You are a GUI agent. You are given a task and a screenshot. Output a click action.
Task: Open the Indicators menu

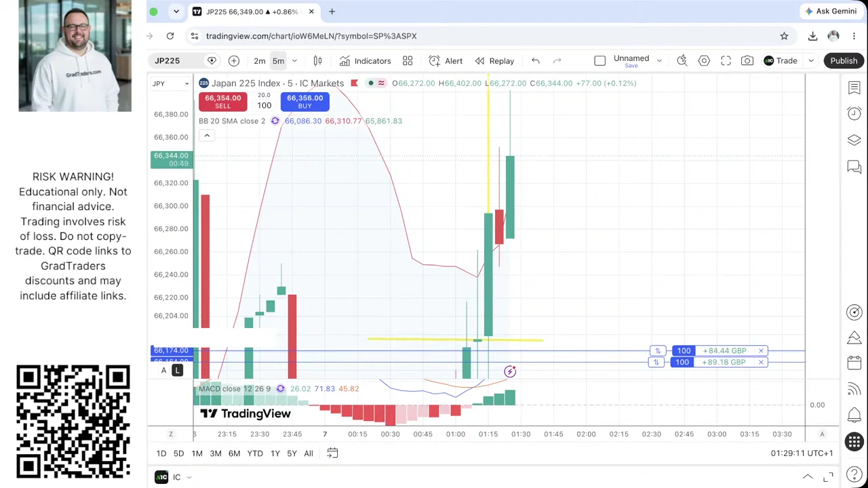point(365,61)
